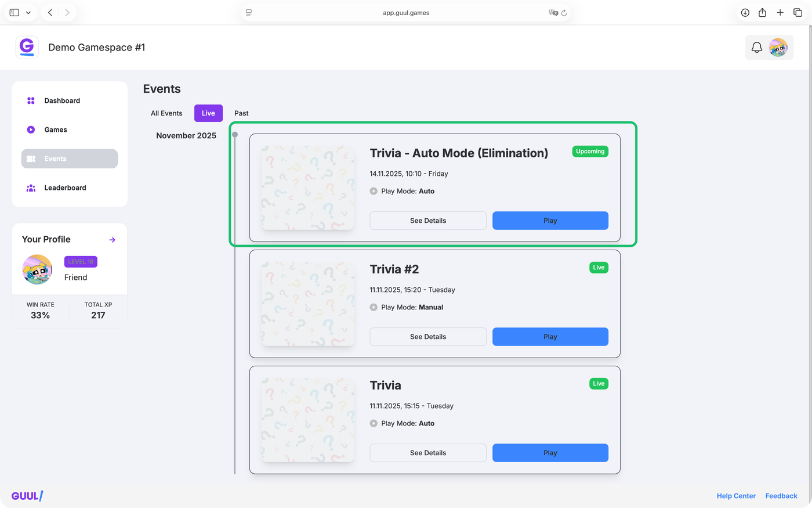The width and height of the screenshot is (812, 508).
Task: Click the Trivia event thumbnail image
Action: click(x=308, y=420)
